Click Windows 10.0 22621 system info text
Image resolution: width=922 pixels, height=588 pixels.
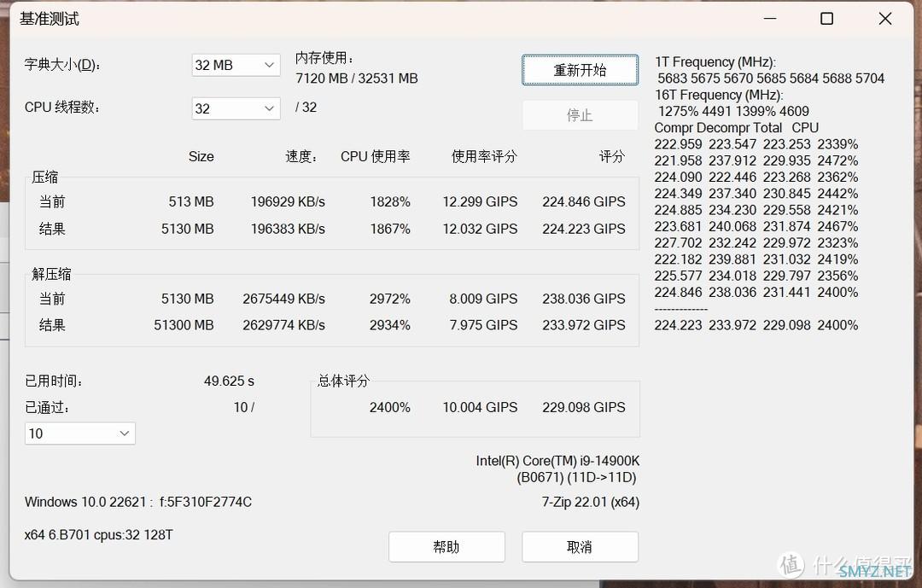coord(138,502)
